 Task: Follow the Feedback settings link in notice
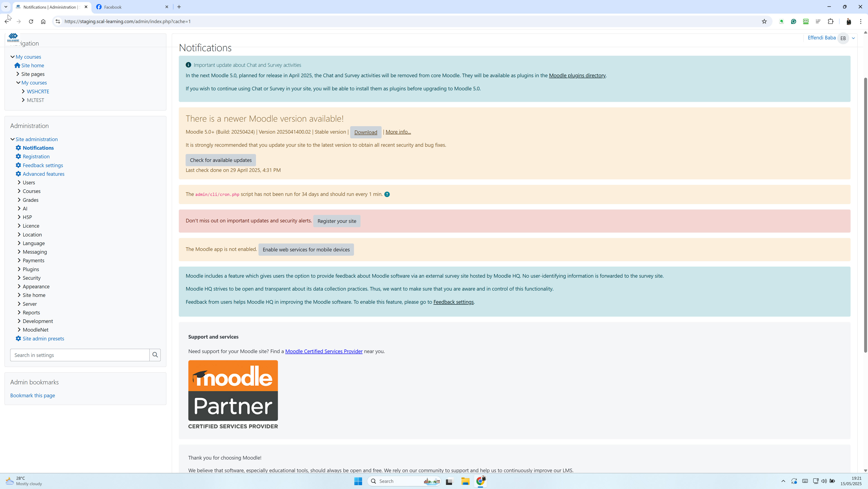click(453, 302)
